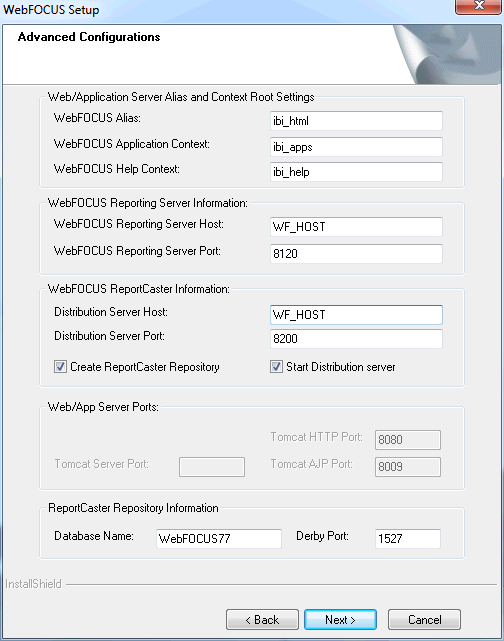Select the Database Name field
The height and width of the screenshot is (641, 504).
[219, 538]
